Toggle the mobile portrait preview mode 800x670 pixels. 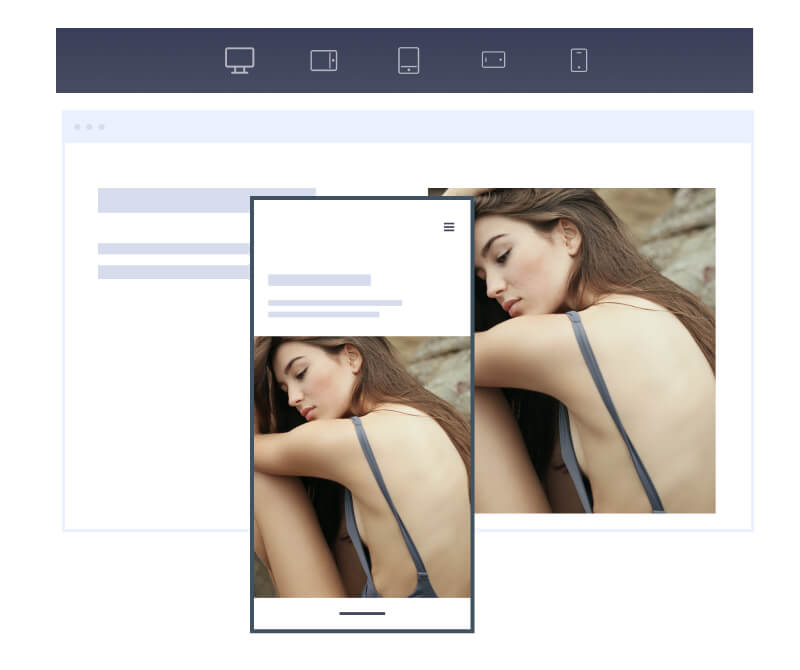[578, 60]
